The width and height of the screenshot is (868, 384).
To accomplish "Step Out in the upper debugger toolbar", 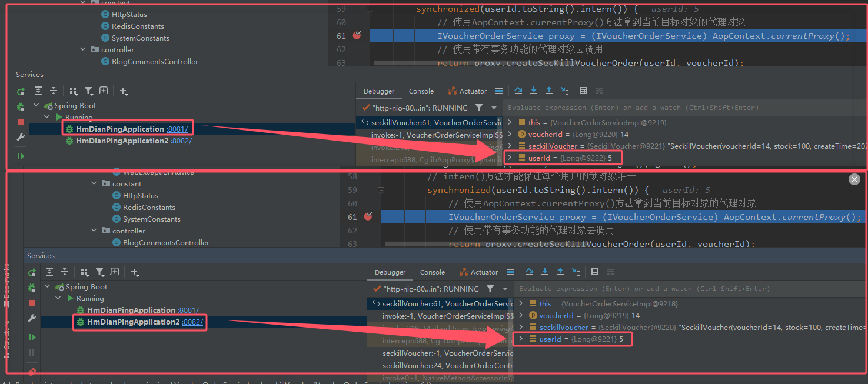I will point(549,91).
